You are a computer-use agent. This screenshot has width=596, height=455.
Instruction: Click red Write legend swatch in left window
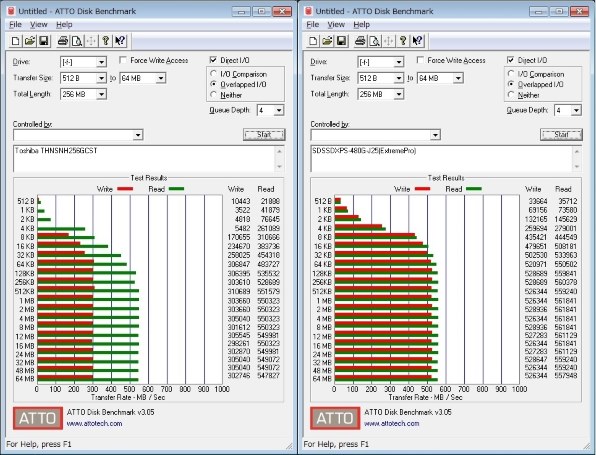click(x=125, y=189)
